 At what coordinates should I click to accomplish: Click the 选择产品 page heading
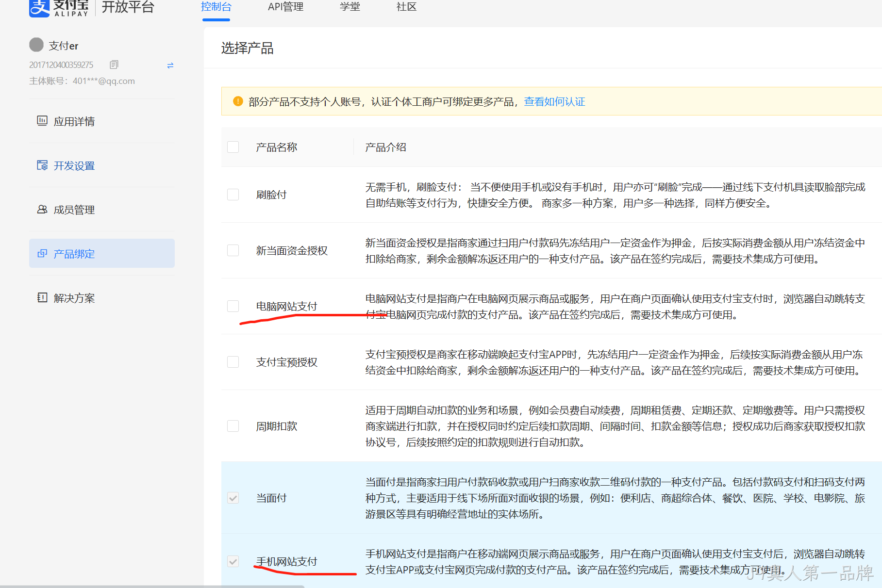point(247,48)
